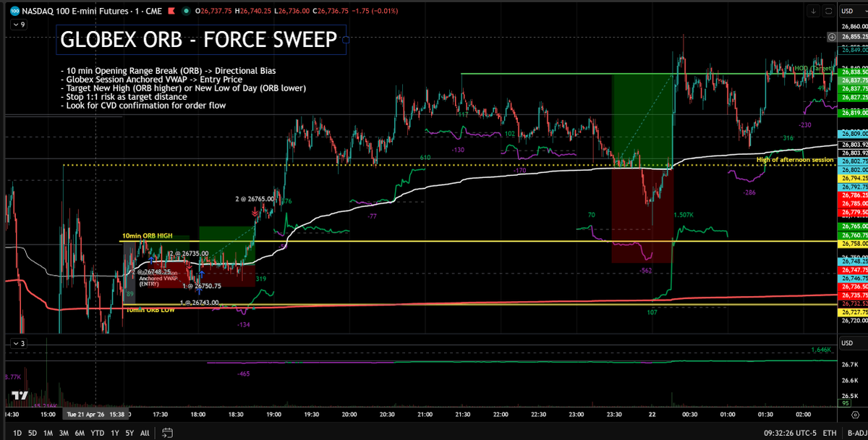This screenshot has width=868, height=440.
Task: Click the 26,849.00 current price label
Action: click(x=854, y=50)
